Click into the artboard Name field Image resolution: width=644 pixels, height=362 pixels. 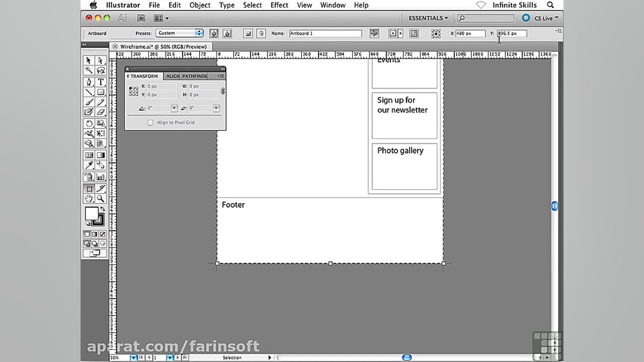[325, 34]
